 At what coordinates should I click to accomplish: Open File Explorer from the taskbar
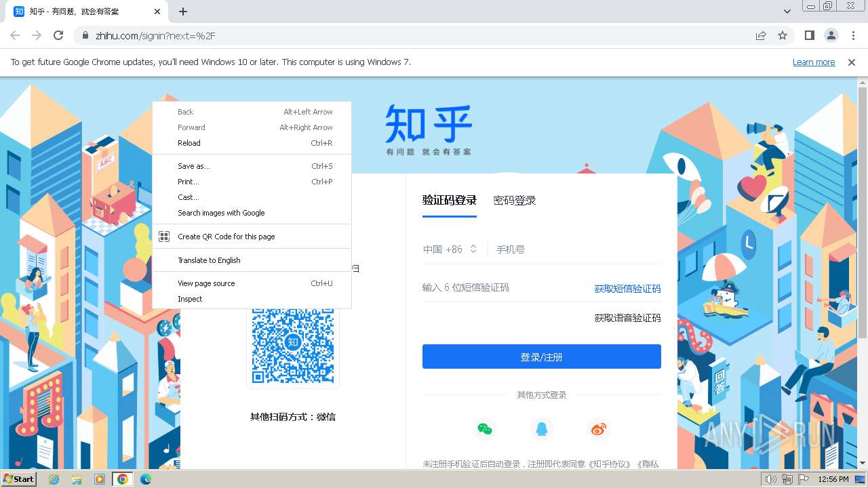(x=77, y=479)
